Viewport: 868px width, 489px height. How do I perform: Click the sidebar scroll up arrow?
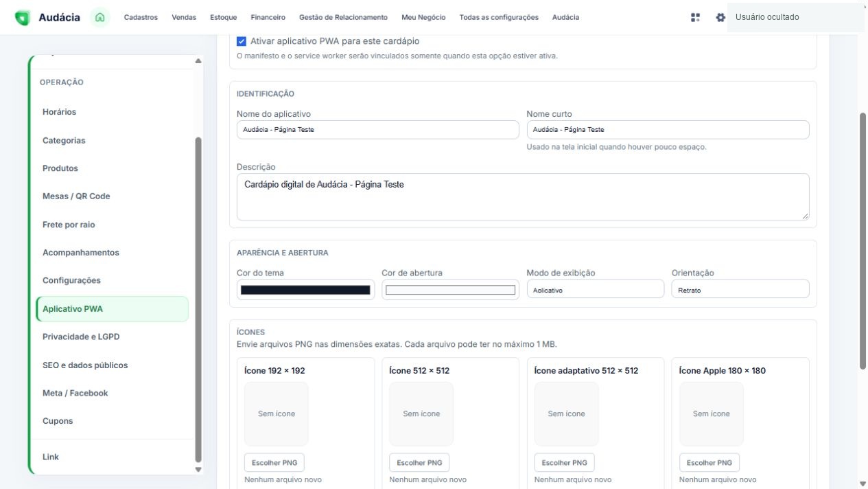point(198,61)
